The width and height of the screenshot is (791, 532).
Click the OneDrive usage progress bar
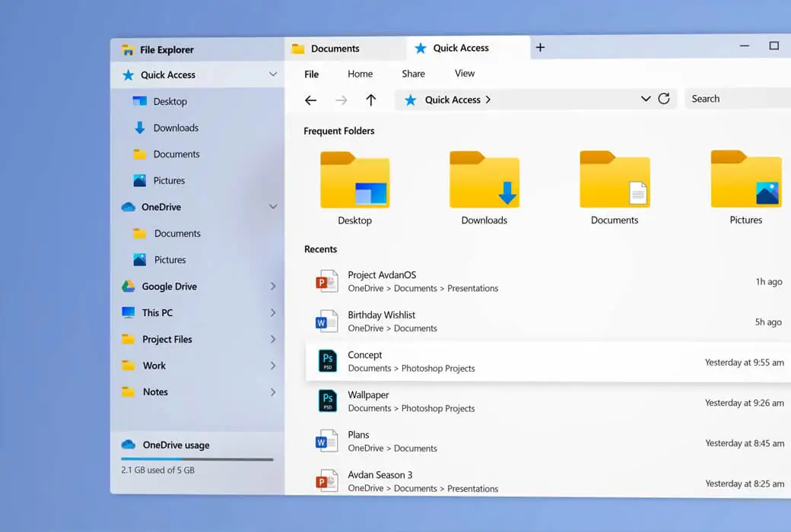(x=197, y=459)
